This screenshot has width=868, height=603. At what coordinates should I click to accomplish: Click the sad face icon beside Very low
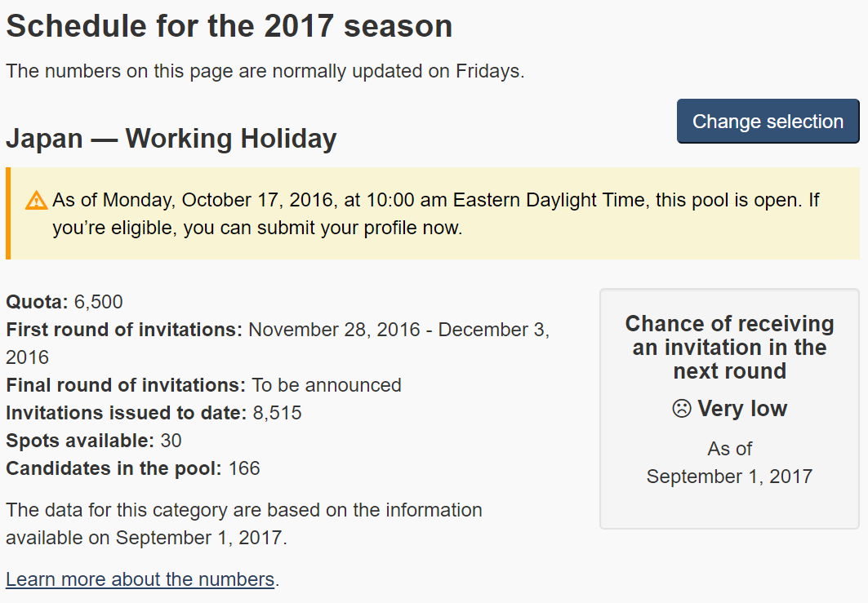(x=682, y=409)
